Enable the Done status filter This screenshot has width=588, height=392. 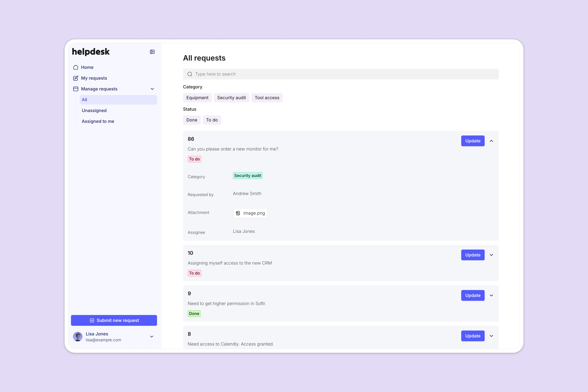[x=192, y=120]
